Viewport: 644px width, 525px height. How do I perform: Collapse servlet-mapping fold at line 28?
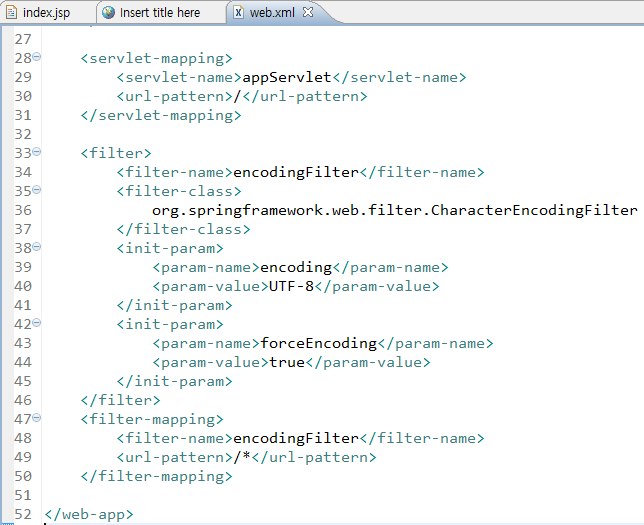[x=37, y=57]
